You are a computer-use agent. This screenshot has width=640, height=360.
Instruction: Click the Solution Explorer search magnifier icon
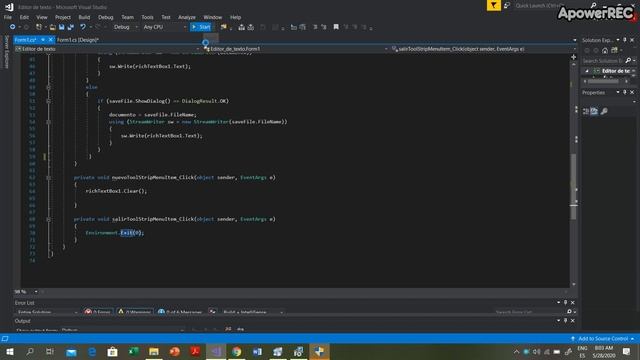coord(628,60)
